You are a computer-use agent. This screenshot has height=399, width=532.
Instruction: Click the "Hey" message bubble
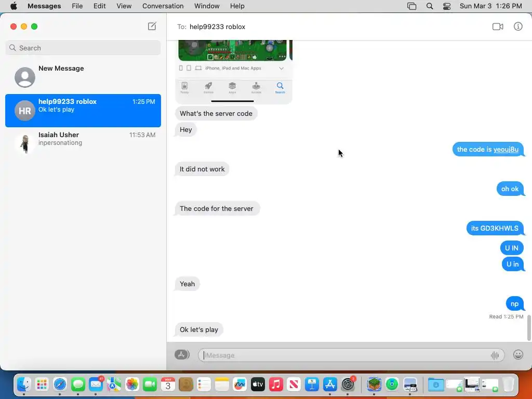pos(185,129)
